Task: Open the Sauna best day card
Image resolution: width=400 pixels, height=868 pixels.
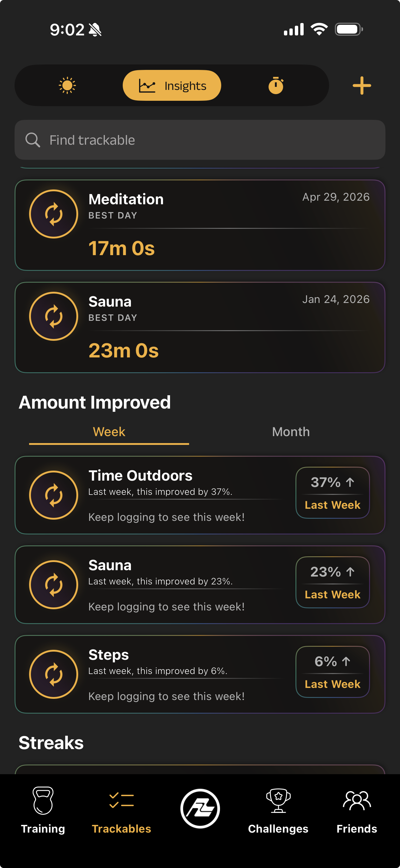Action: tap(200, 327)
